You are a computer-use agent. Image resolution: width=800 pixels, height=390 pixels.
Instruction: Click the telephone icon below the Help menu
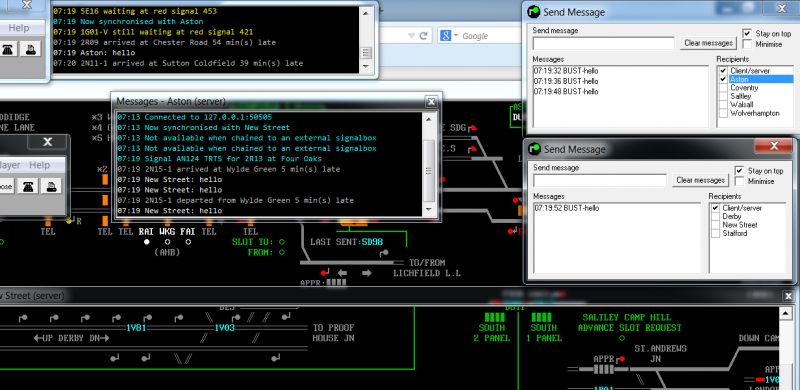pyautogui.click(x=8, y=49)
